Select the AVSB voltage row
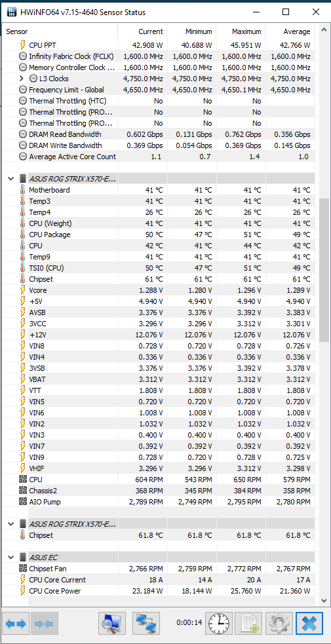 coord(159,313)
